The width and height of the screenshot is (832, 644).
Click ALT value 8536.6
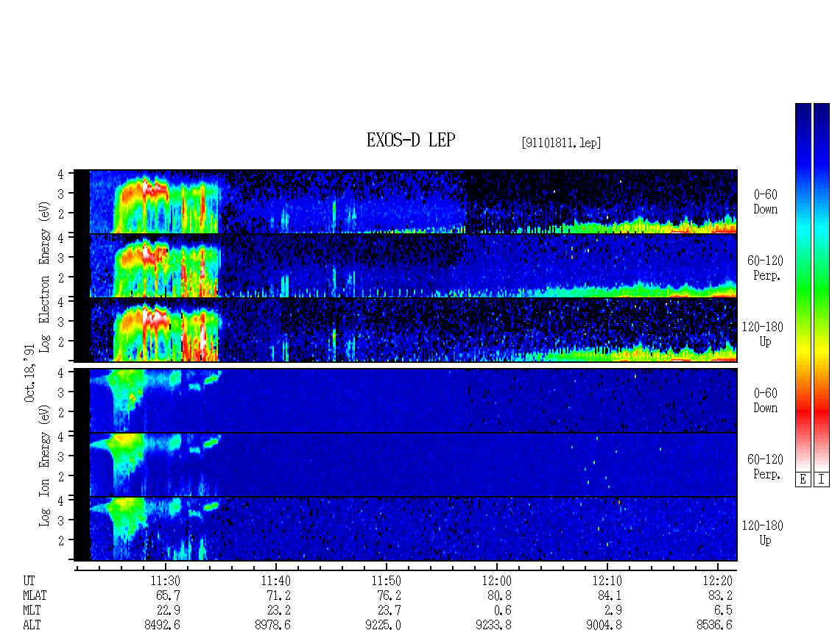(x=714, y=626)
